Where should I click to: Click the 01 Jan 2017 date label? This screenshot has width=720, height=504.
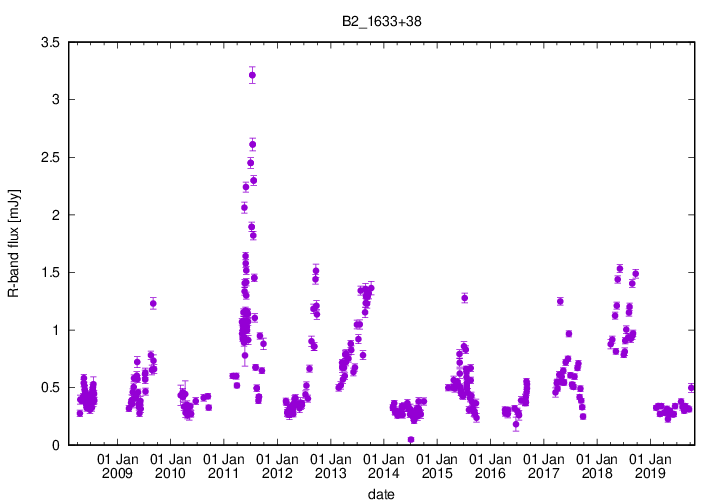click(x=543, y=465)
